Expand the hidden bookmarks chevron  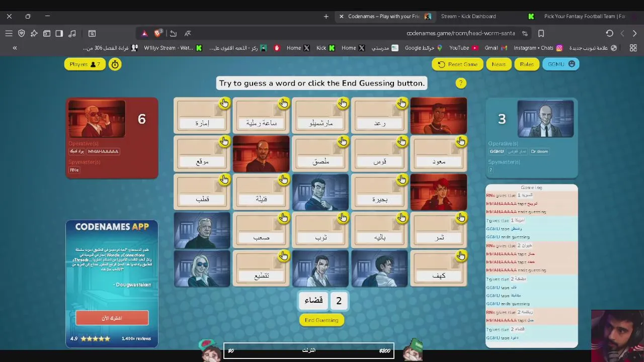point(15,48)
